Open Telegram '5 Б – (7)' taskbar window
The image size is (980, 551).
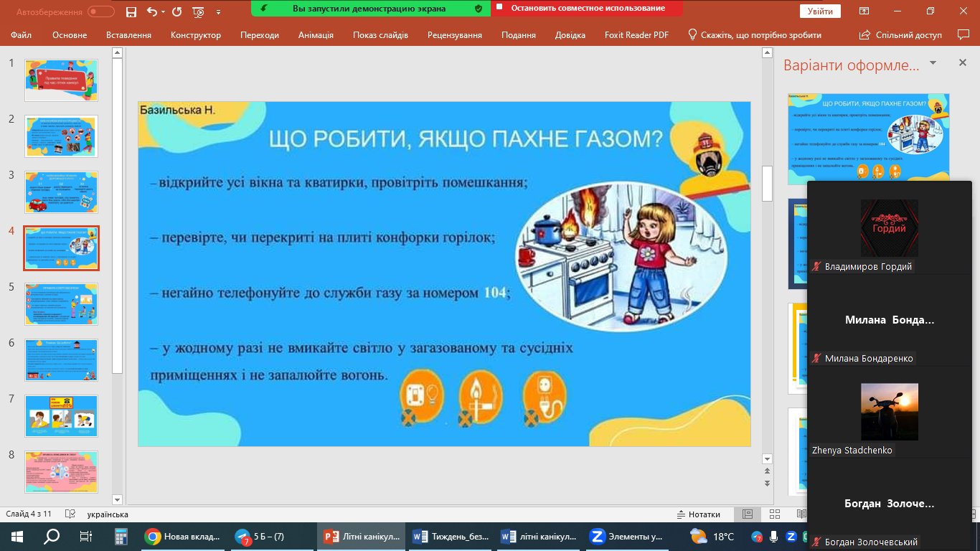272,537
